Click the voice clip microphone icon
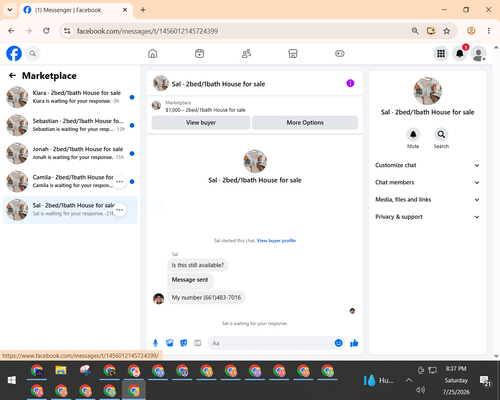The image size is (500, 400). pyautogui.click(x=155, y=343)
